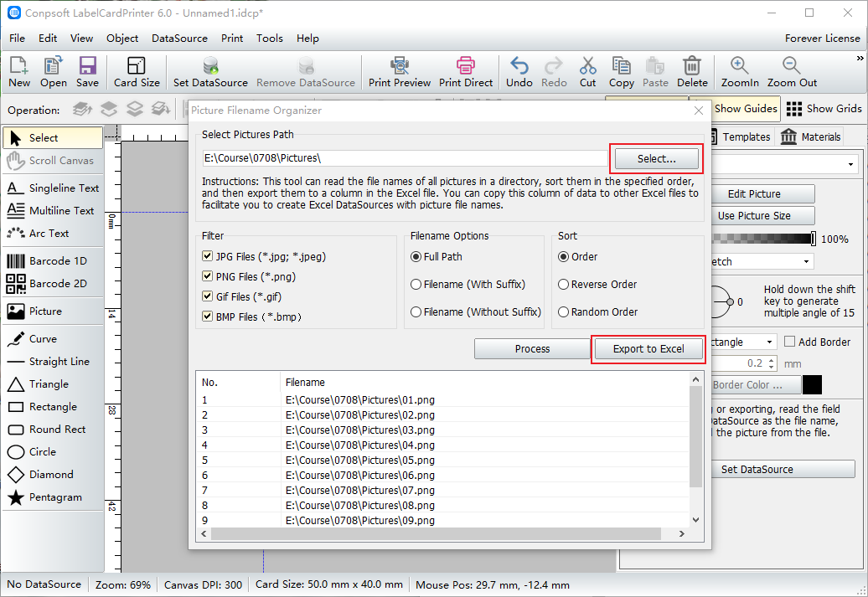The height and width of the screenshot is (597, 868).
Task: Open the Tools menu
Action: click(x=270, y=39)
